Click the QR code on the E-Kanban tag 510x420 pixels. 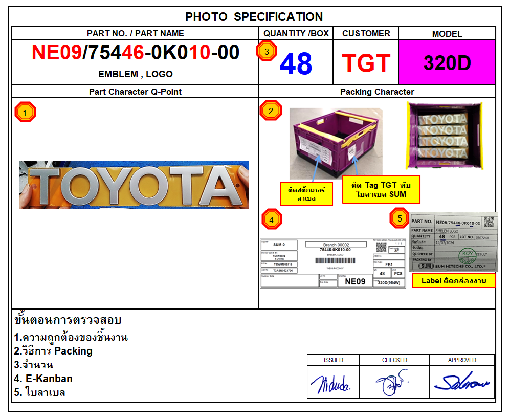pos(381,247)
